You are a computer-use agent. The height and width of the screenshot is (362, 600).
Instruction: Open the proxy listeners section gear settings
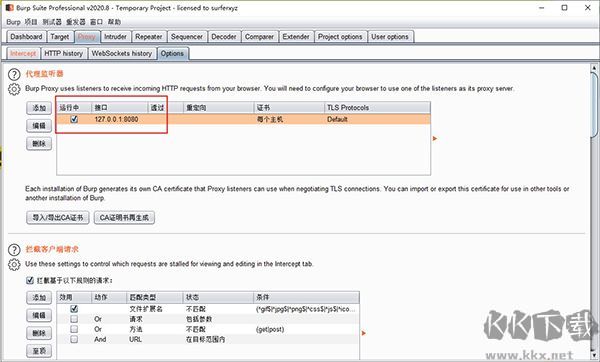coord(14,89)
